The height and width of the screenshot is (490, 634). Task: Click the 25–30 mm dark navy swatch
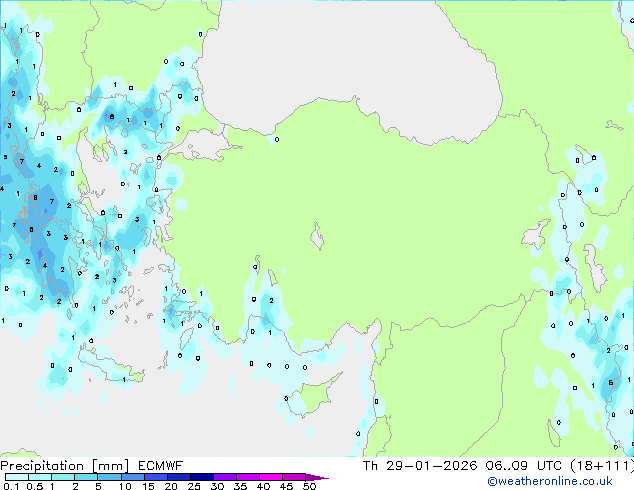tap(202, 477)
